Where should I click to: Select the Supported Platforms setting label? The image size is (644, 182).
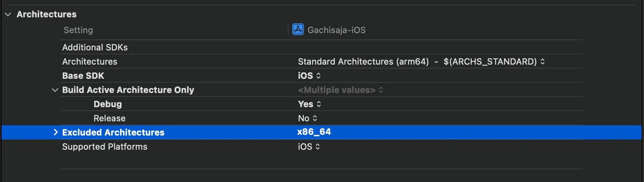(x=105, y=147)
